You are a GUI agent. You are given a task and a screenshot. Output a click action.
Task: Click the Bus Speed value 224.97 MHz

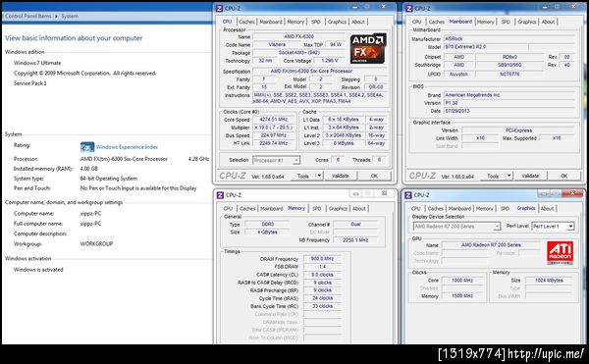274,135
